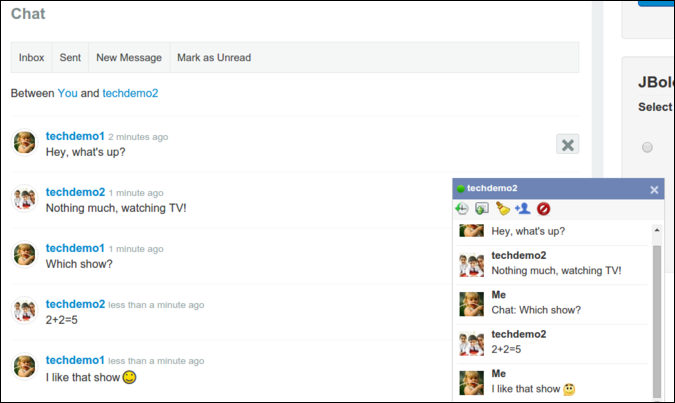Click techdemo2 avatar beside 'Nothing much' message

[x=25, y=199]
